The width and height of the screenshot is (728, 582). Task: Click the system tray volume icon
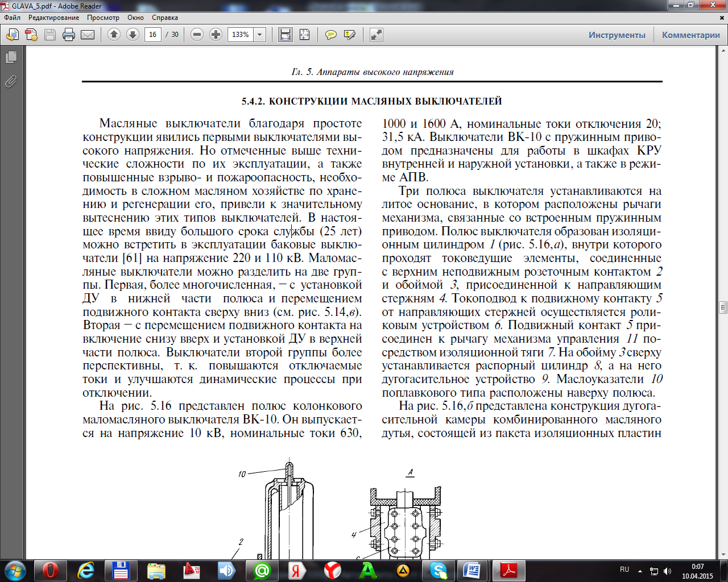pos(667,571)
